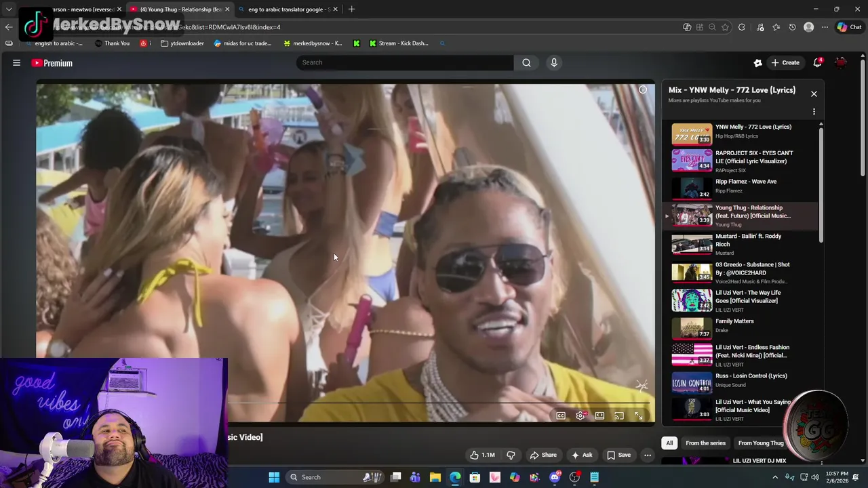Screen dimensions: 868x488
Task: Save the video to a playlist
Action: 618,455
